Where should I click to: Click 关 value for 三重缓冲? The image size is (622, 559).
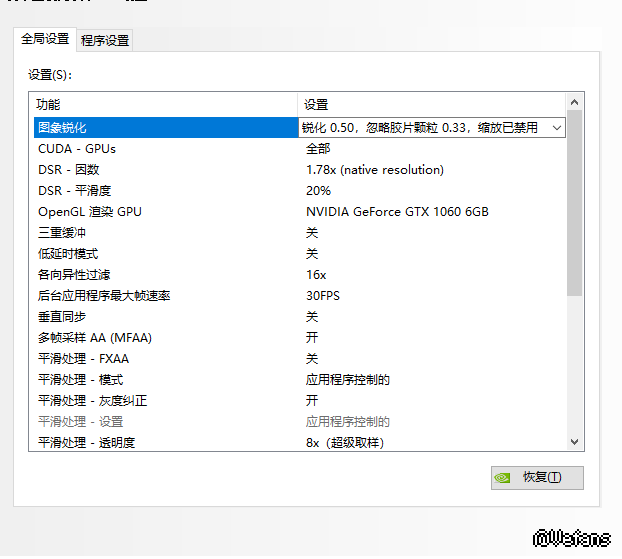[312, 233]
